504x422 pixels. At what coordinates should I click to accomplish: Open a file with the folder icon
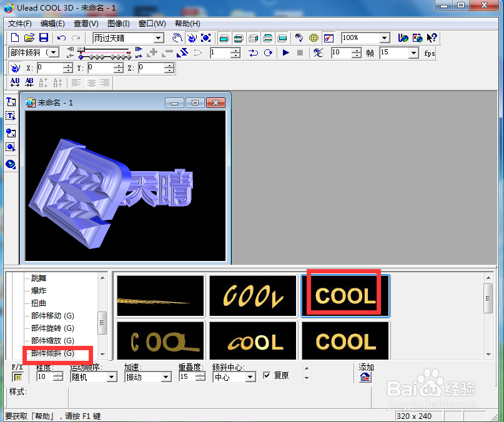point(29,38)
